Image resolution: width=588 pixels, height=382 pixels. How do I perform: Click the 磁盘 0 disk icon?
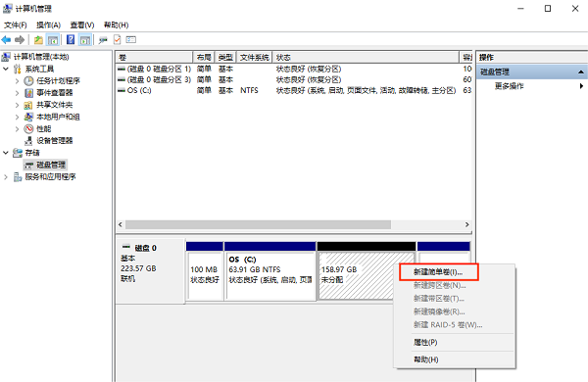(126, 247)
